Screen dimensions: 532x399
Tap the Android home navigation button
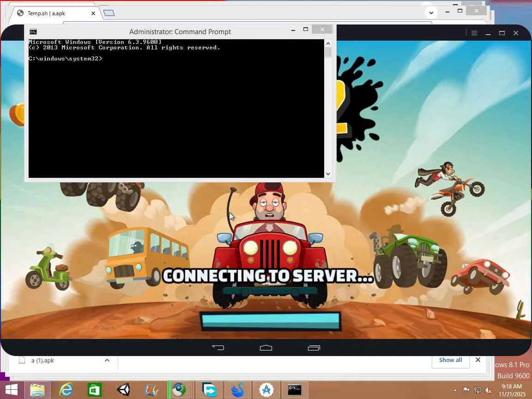point(266,348)
